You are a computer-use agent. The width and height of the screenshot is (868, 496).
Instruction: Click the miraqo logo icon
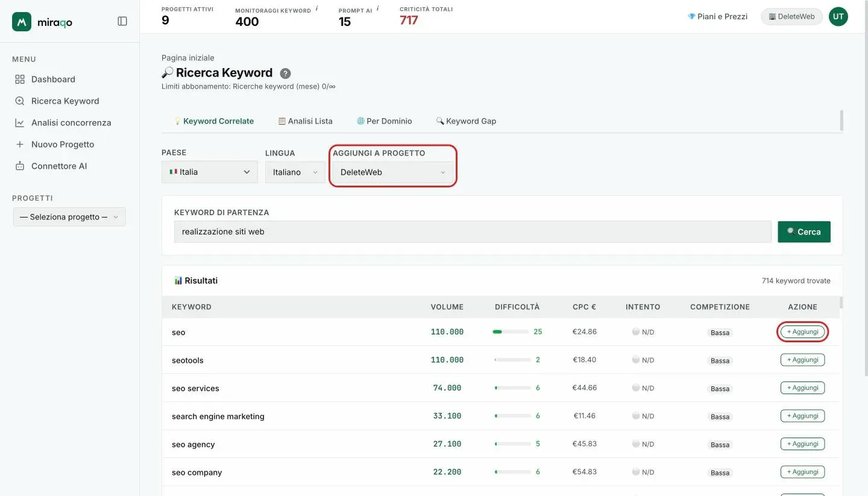coord(22,22)
